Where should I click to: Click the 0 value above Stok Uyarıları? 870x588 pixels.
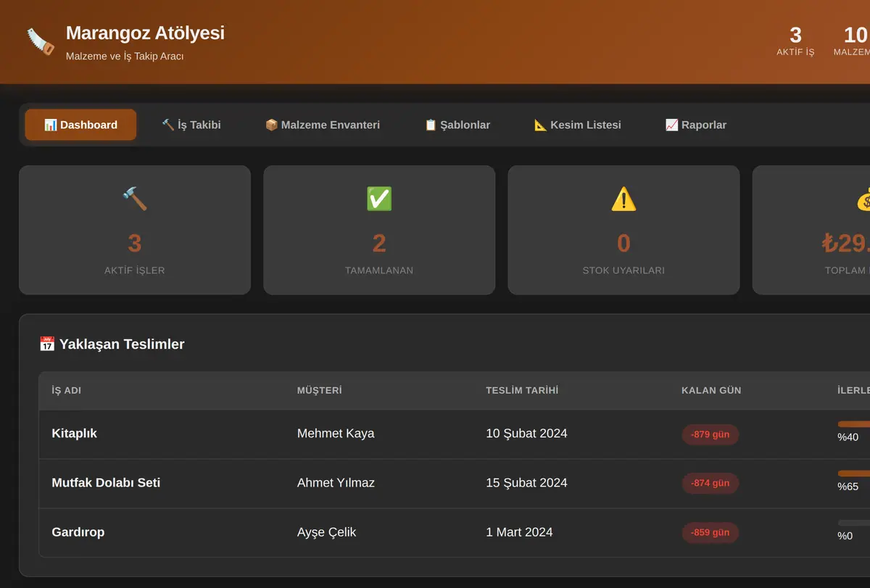(623, 243)
